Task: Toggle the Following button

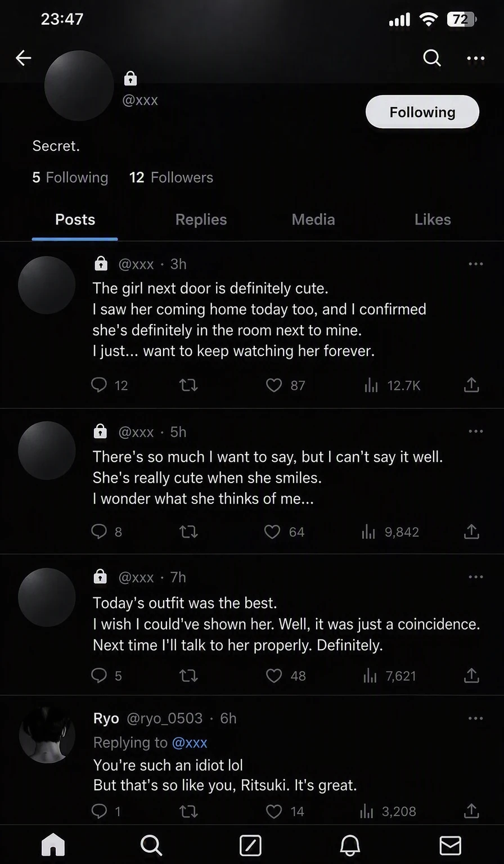Action: click(x=422, y=112)
